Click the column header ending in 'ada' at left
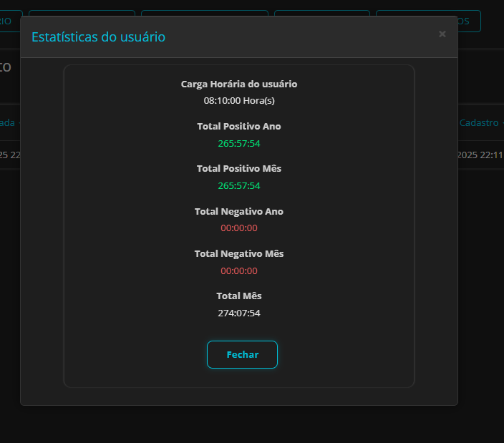The image size is (504, 443). point(9,122)
